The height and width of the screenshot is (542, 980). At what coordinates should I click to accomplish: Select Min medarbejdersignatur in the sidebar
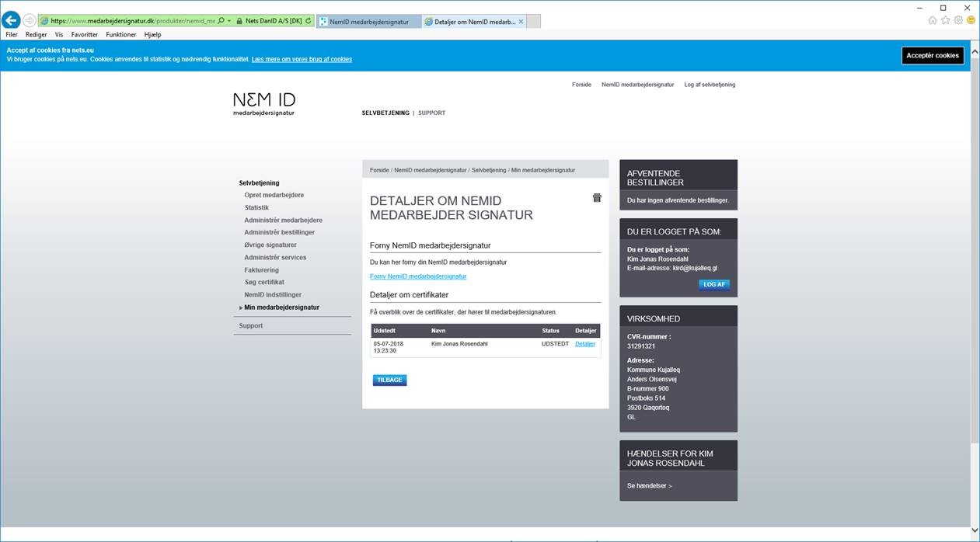pos(281,307)
